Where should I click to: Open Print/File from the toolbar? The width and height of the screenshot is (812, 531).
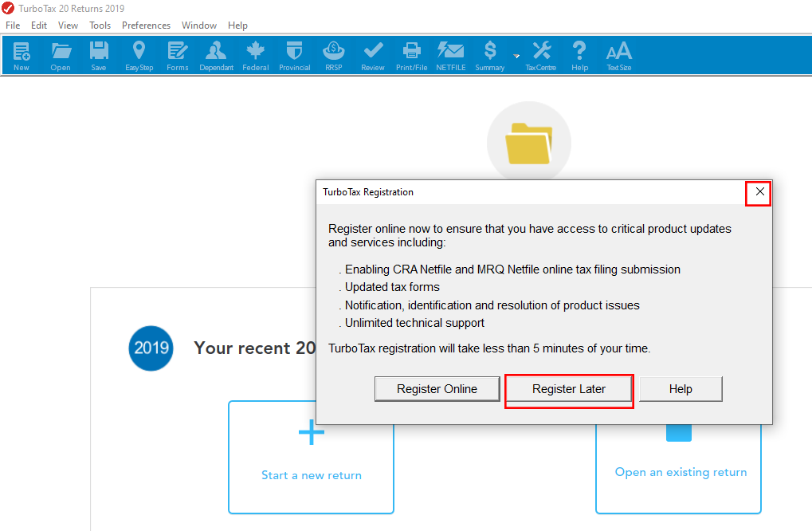(x=412, y=56)
